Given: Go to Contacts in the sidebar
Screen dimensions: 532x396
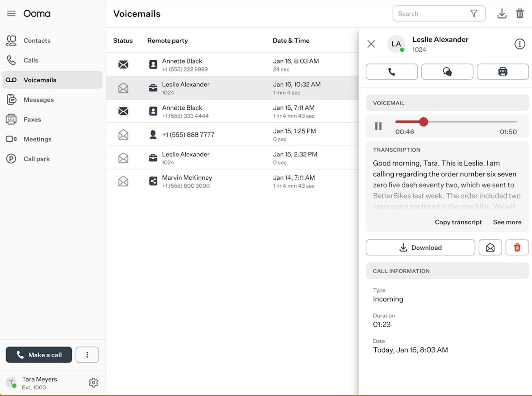Looking at the screenshot, I should 52,40.
